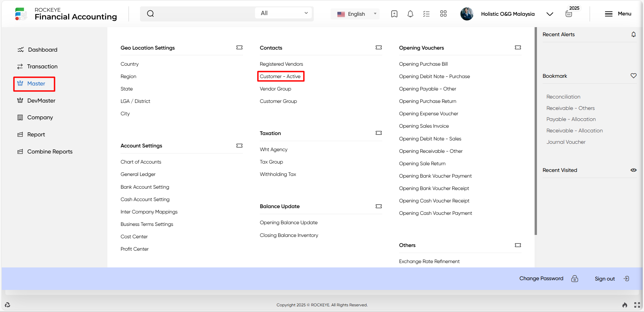Click the Recent Visited eye icon

coord(634,170)
